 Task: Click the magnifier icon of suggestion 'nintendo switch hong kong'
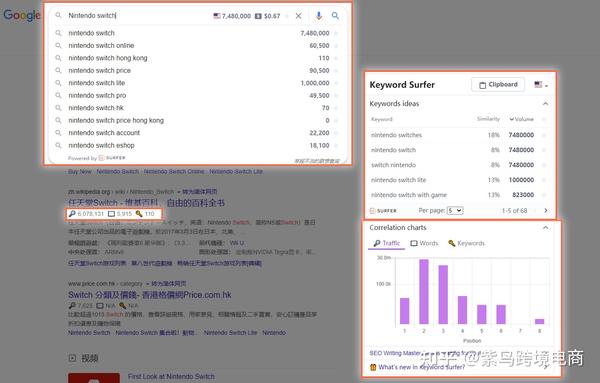pyautogui.click(x=58, y=58)
